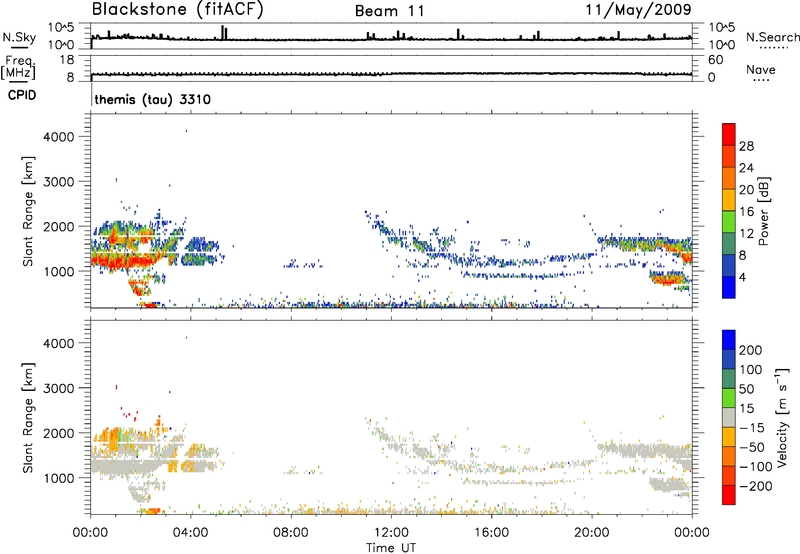The image size is (800, 554).
Task: Select the "16:00" time tick label
Action: [491, 533]
